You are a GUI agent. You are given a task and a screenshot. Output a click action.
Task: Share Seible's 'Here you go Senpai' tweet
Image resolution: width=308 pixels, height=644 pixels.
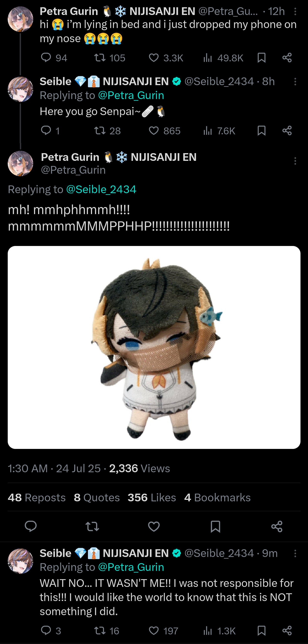tap(287, 130)
